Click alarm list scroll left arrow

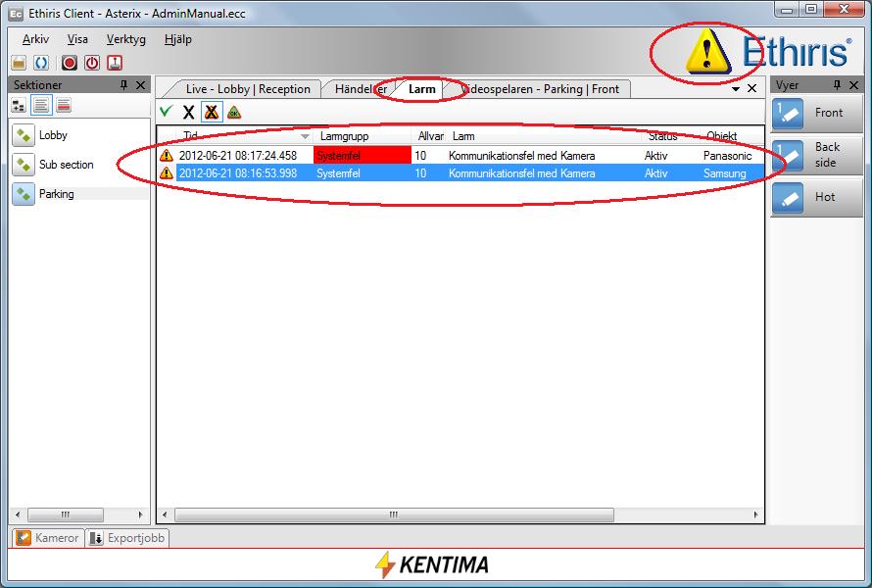[165, 515]
